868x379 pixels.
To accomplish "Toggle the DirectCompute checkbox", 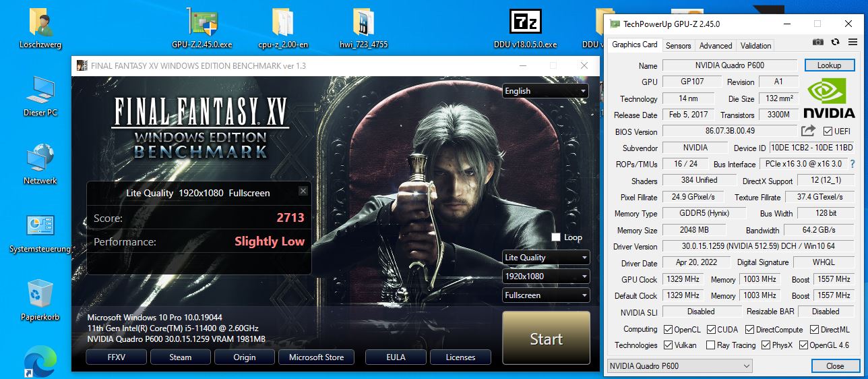I will [750, 330].
